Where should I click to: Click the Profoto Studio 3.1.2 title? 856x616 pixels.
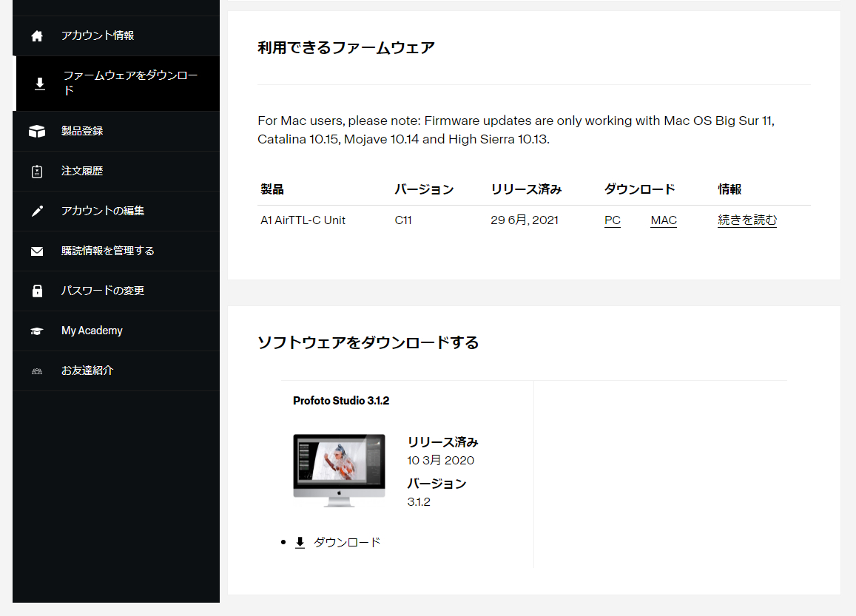tap(341, 401)
